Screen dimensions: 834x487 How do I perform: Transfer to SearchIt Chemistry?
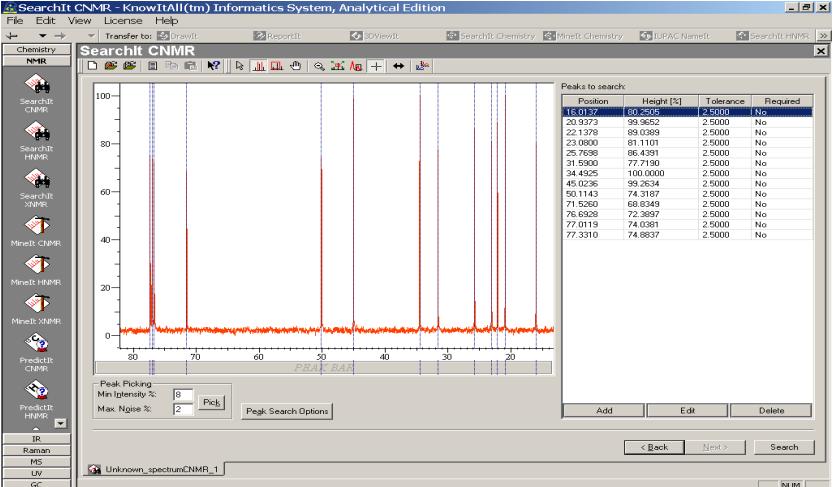[490, 36]
